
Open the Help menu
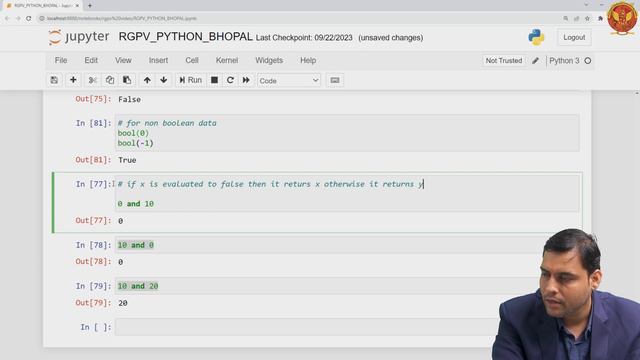tap(308, 60)
